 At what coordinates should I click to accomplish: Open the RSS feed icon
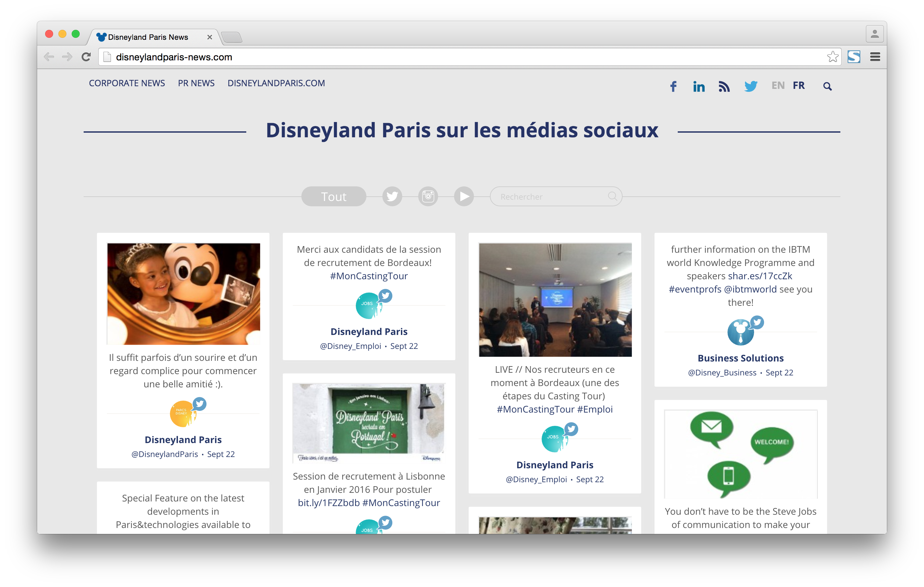coord(724,86)
